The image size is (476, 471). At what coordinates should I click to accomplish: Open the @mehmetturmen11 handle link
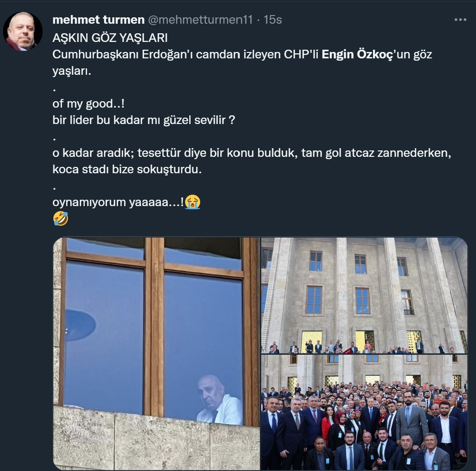pyautogui.click(x=200, y=20)
